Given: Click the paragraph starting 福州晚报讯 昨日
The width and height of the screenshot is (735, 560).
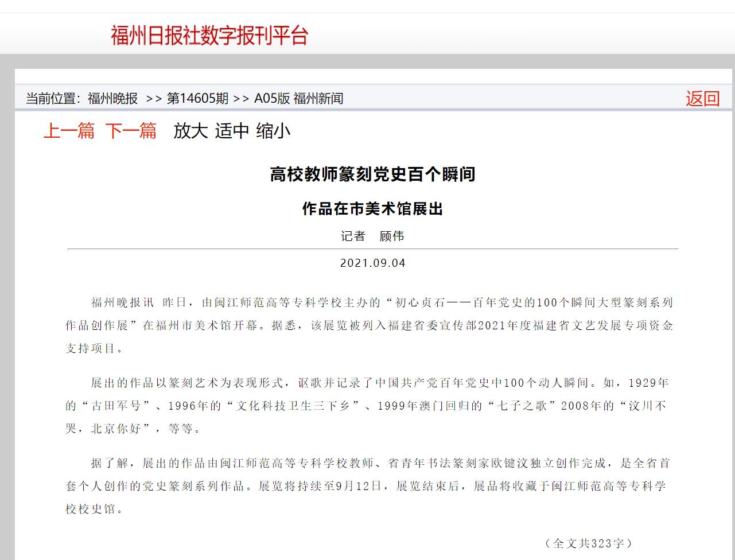Looking at the screenshot, I should point(370,325).
